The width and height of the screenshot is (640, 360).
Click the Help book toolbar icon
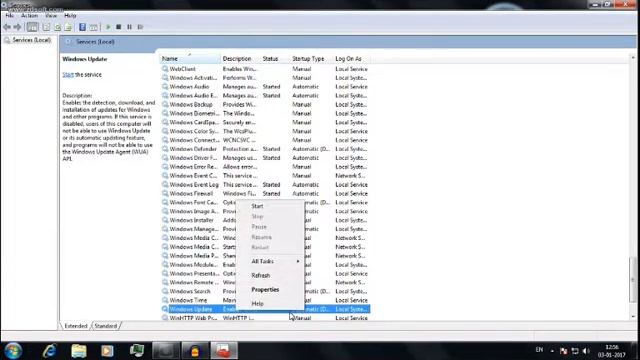click(x=82, y=27)
